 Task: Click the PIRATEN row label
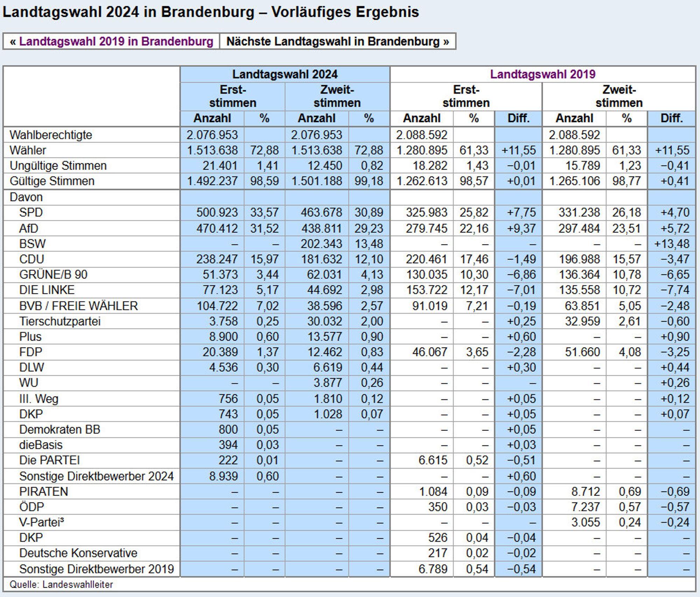pos(44,491)
